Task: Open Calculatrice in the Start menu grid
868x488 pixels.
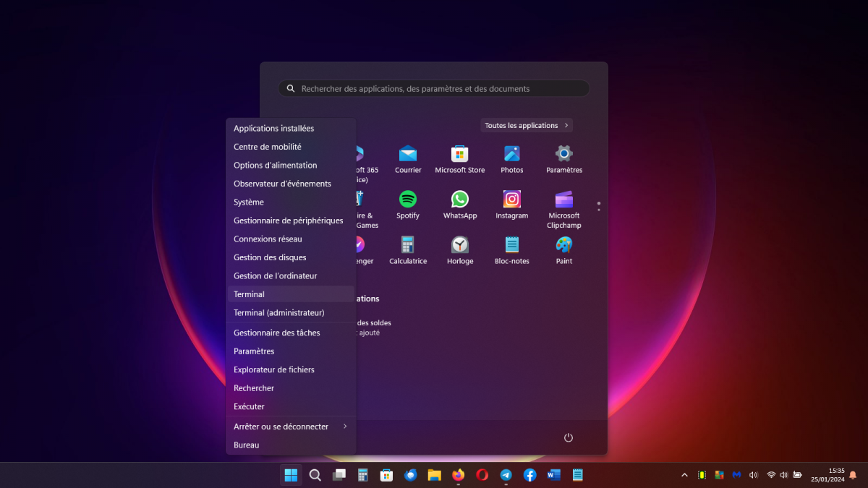Action: (408, 250)
